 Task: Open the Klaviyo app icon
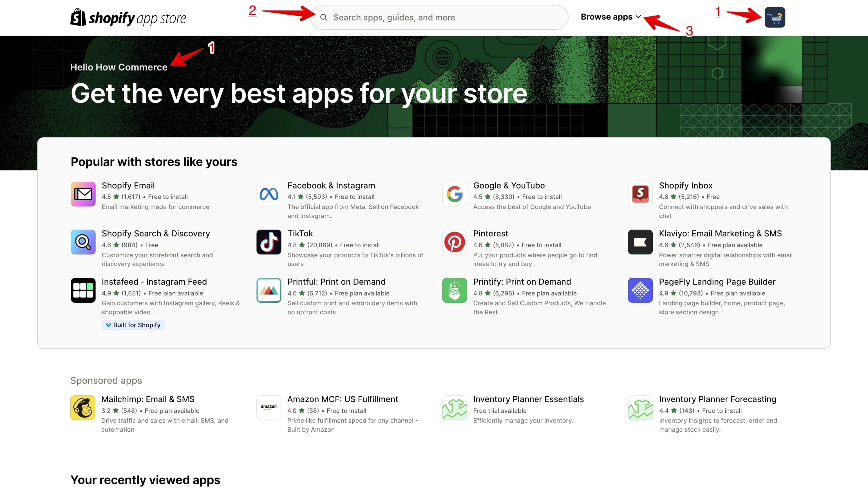click(x=640, y=242)
